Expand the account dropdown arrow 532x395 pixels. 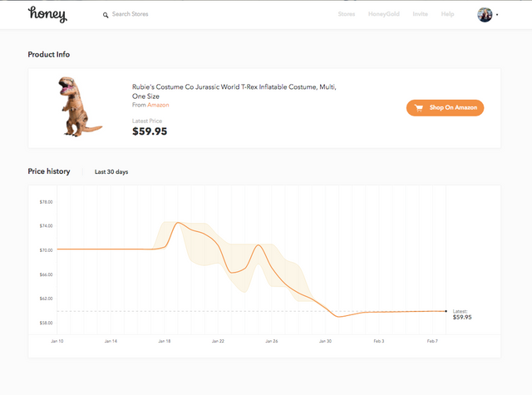(x=497, y=15)
